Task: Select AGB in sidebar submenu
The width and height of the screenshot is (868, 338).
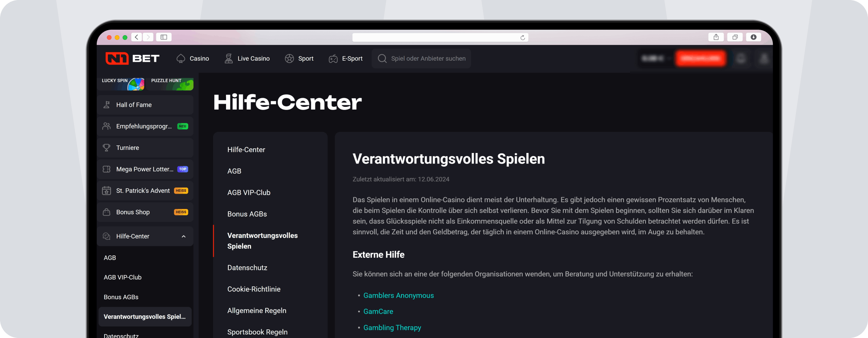Action: pos(110,258)
